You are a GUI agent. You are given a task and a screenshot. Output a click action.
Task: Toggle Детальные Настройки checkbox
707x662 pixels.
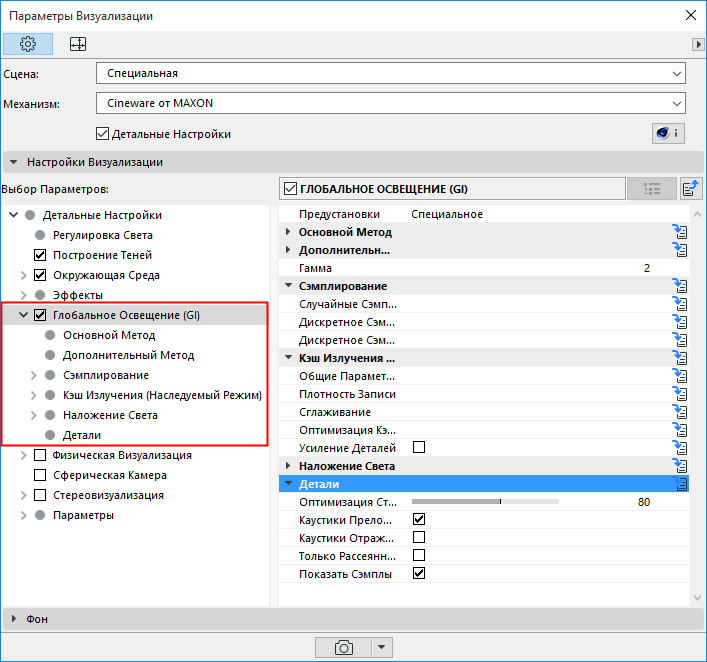[x=102, y=133]
